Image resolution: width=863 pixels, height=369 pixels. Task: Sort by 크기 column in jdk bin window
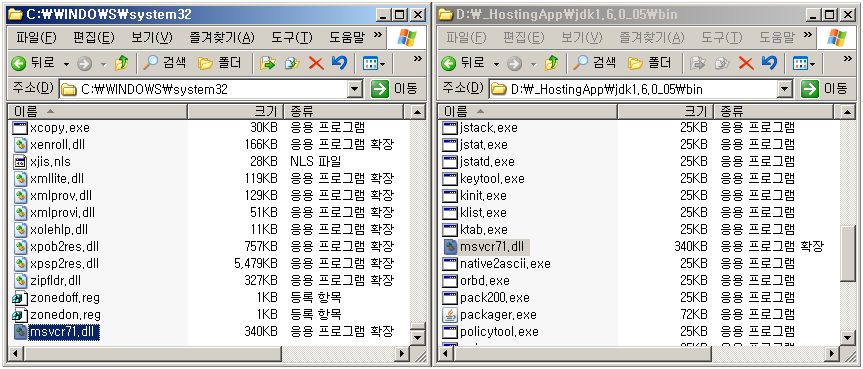coord(665,112)
